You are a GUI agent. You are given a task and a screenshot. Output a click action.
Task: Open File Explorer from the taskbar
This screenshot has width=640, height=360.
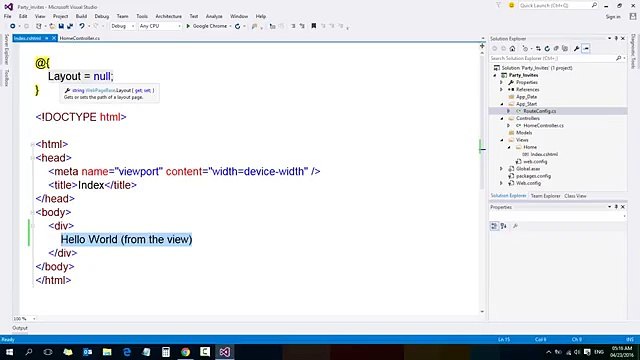click(x=107, y=352)
